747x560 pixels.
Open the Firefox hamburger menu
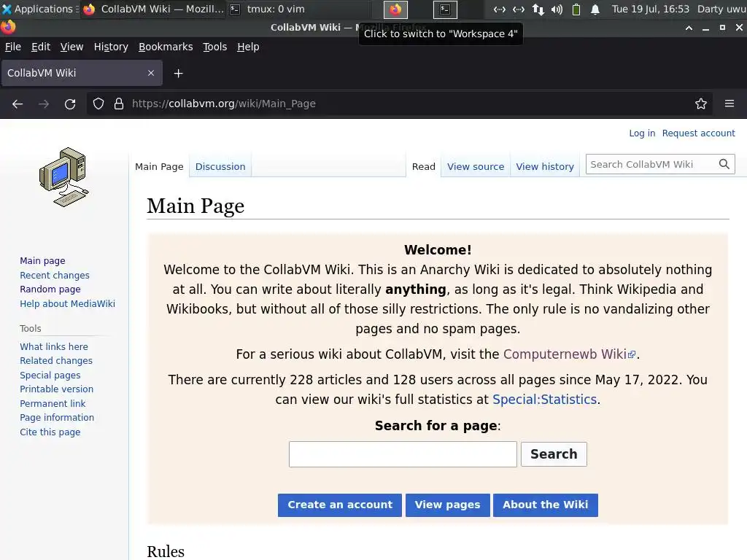tap(729, 104)
